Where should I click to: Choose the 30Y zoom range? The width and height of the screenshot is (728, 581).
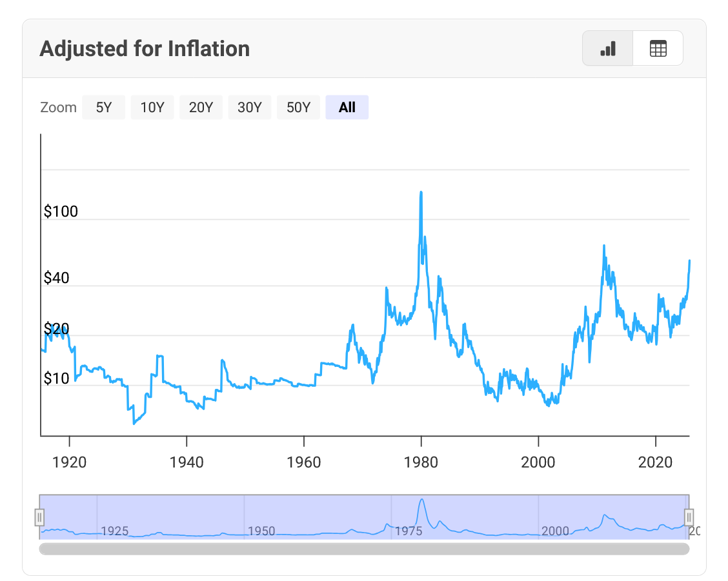[250, 107]
